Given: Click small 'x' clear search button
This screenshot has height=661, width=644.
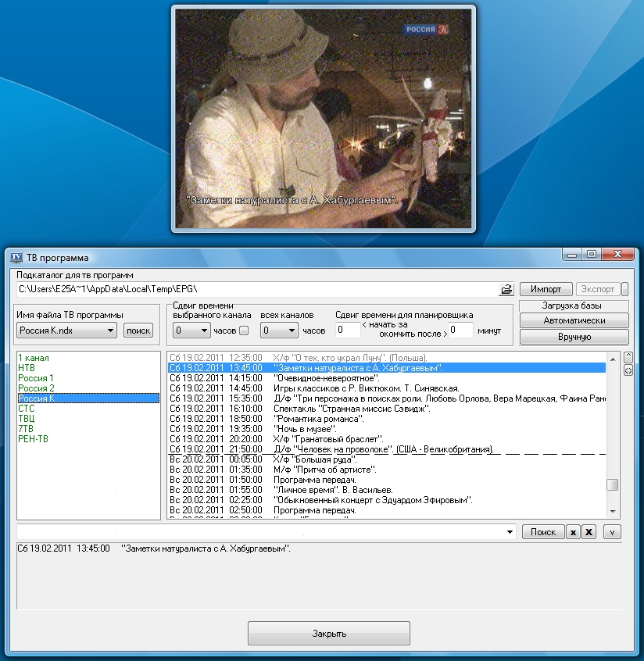Looking at the screenshot, I should pos(573,532).
